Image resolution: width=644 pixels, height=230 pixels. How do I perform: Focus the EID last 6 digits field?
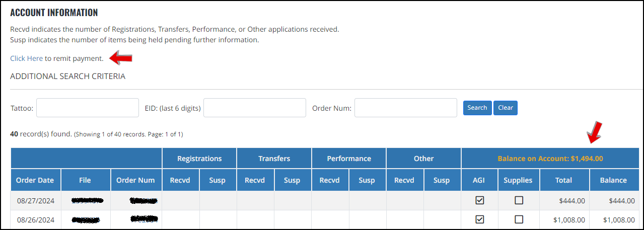click(255, 108)
